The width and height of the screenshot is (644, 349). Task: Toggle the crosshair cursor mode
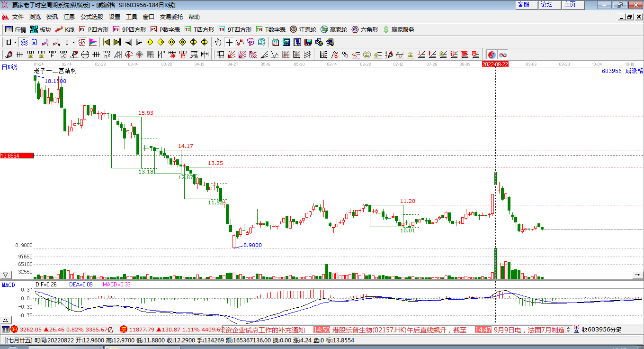click(229, 42)
